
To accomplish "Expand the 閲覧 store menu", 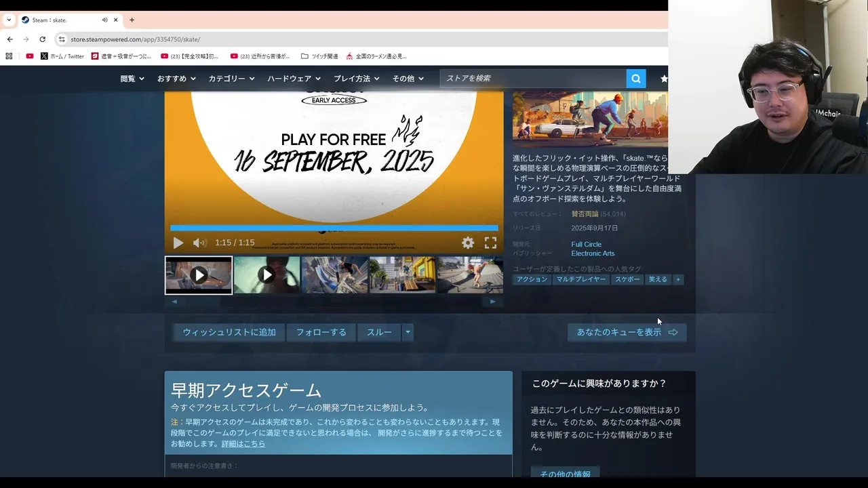I will [132, 79].
